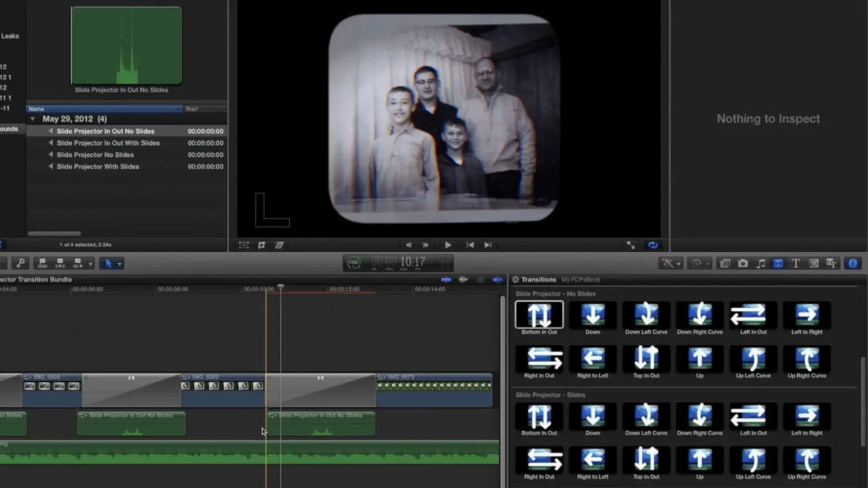Screen dimensions: 868x488
Task: Select Slide Projector In Out With Slides row
Action: (127, 143)
